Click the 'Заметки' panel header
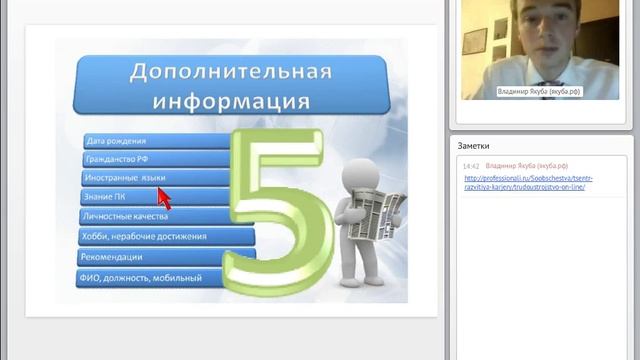The width and height of the screenshot is (640, 360). pos(473,146)
